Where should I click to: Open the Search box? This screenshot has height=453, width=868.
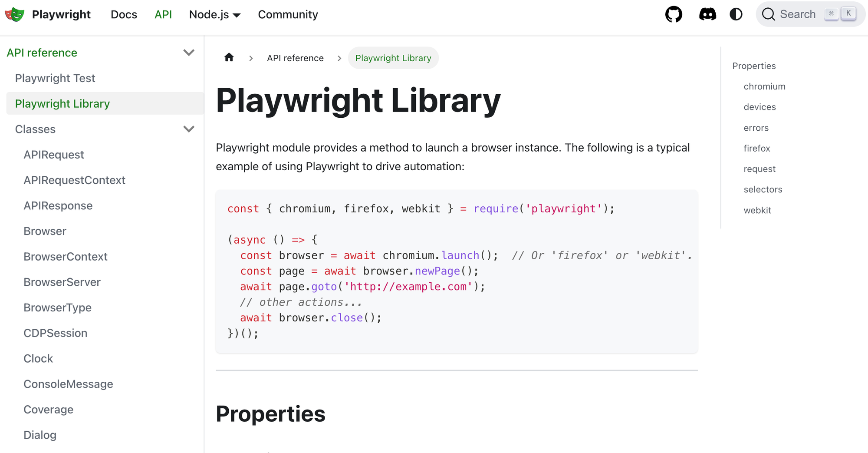tap(810, 14)
